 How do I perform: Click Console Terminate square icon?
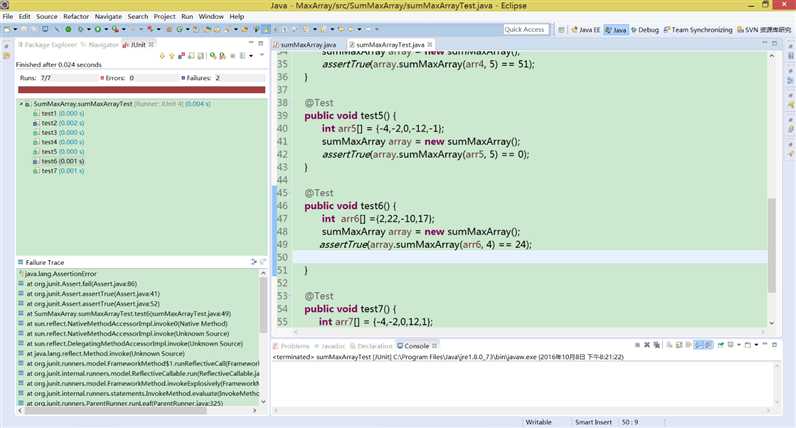(637, 345)
